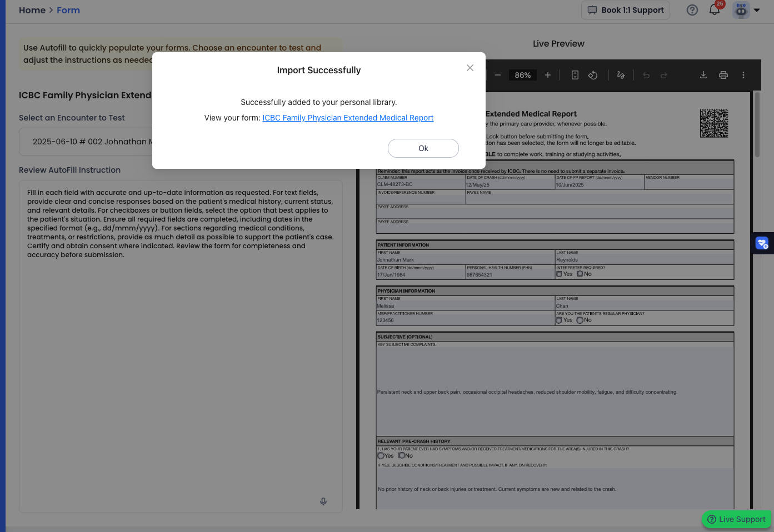Print the PDF form
774x532 pixels.
[723, 75]
